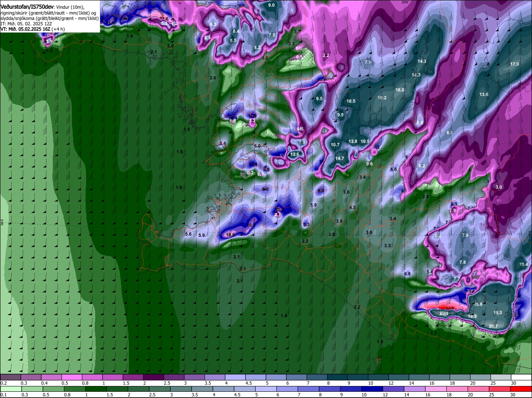Select the 9.0 value at the top
This screenshot has width=532, height=398.
point(271,5)
